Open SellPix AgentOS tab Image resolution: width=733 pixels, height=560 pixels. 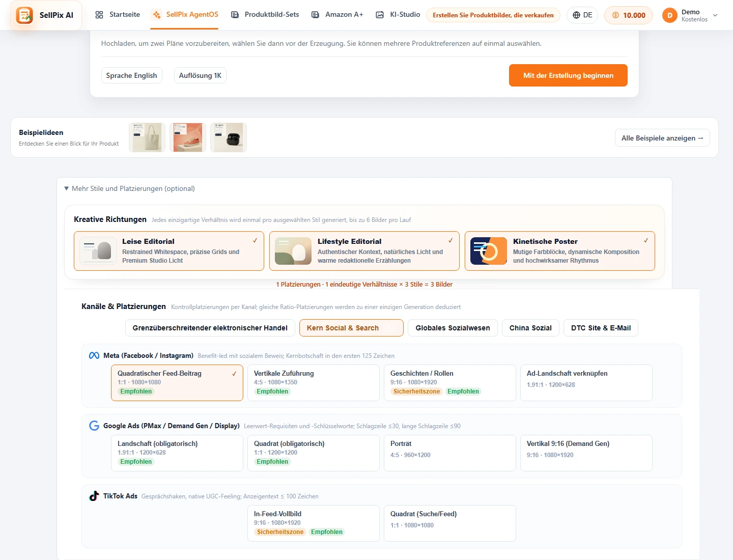coord(185,15)
